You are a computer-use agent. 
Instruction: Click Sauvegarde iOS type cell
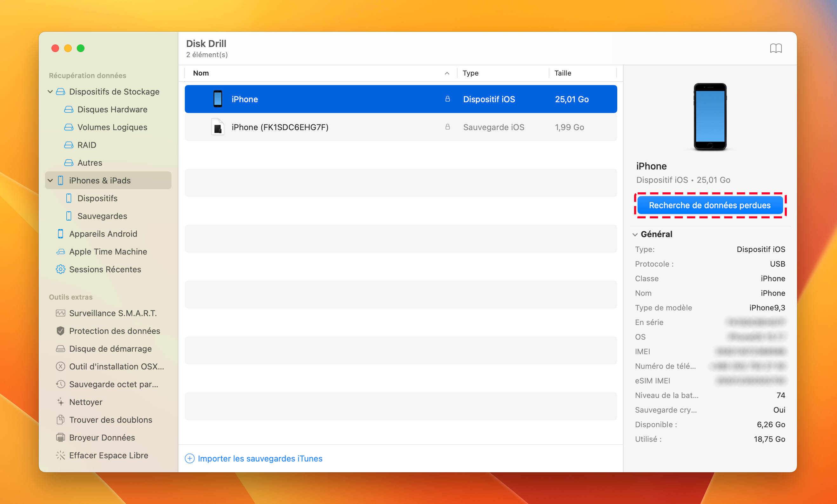point(493,127)
